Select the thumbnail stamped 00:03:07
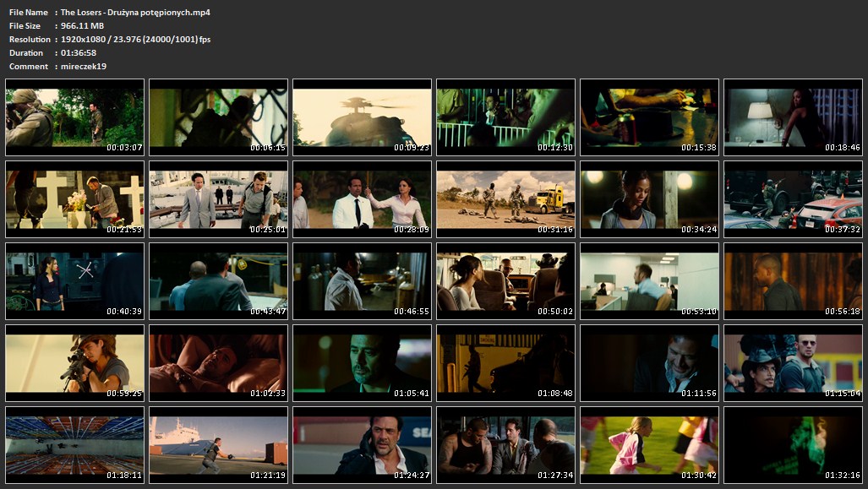 pyautogui.click(x=74, y=117)
